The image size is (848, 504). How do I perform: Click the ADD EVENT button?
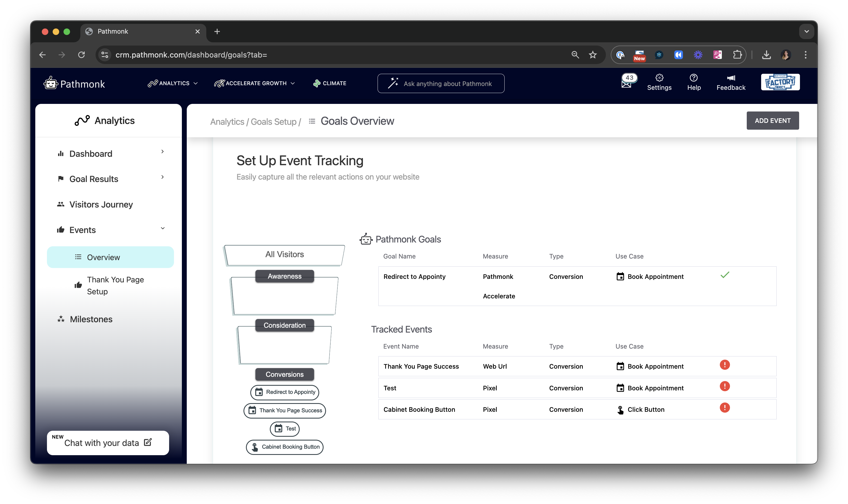[x=772, y=120]
